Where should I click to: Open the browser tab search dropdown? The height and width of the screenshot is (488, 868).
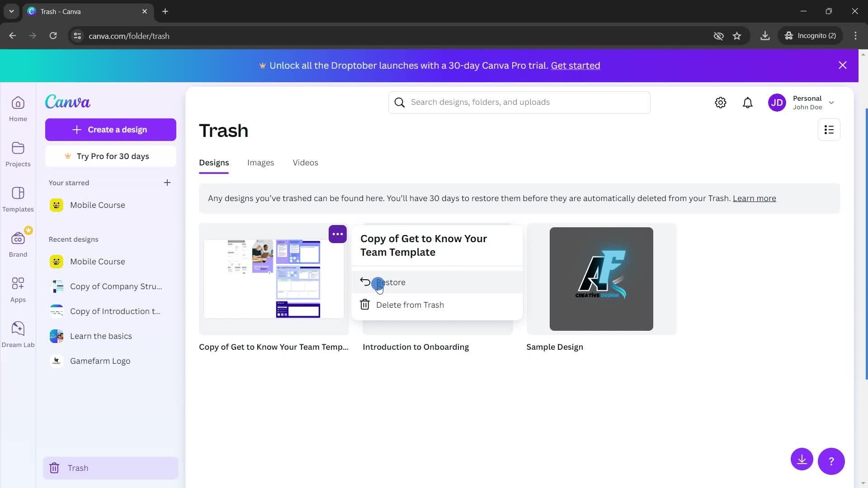coord(11,11)
